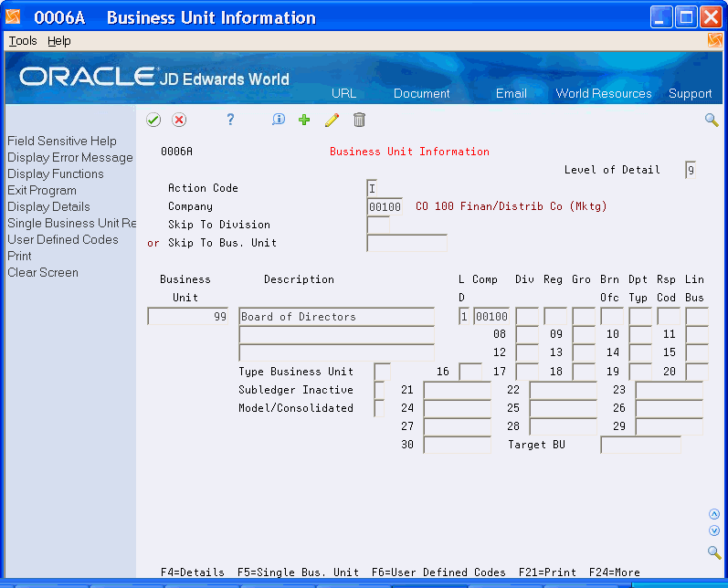This screenshot has width=728, height=588.
Task: Click the bottom-right magnifying glass icon
Action: tap(714, 552)
